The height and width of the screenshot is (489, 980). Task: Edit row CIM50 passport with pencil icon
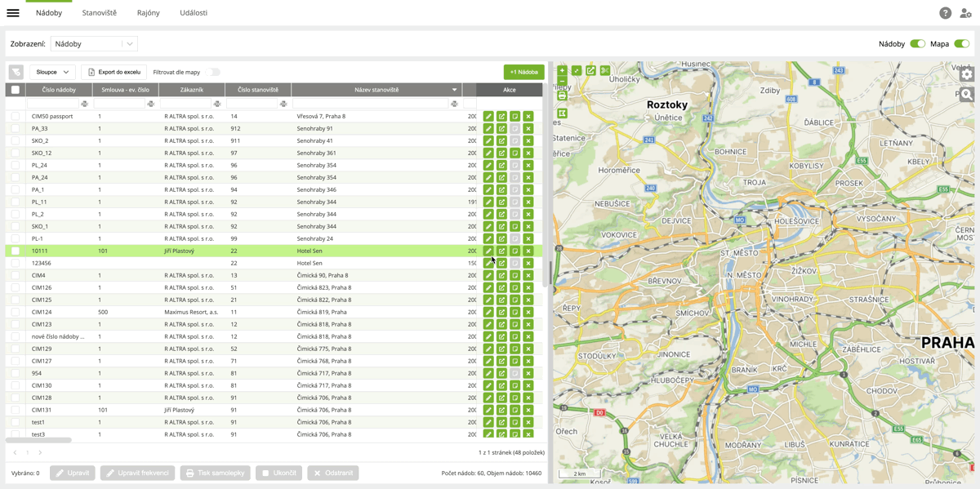click(x=488, y=117)
